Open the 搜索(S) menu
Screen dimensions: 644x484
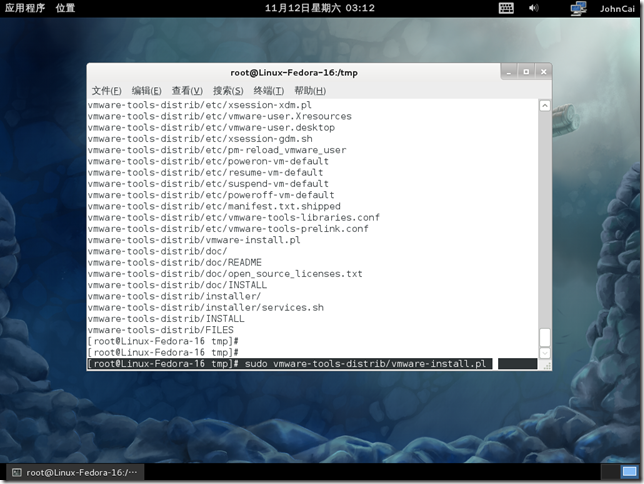coord(228,90)
